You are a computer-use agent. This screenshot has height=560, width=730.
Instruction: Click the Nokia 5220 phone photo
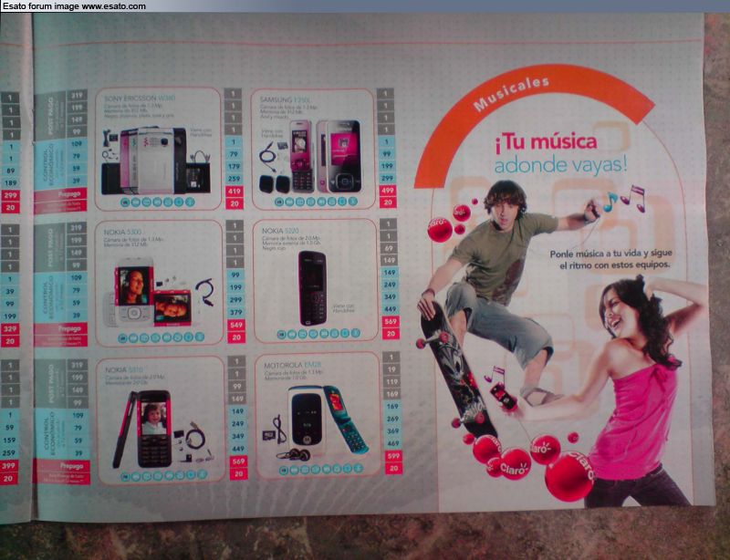tap(312, 288)
